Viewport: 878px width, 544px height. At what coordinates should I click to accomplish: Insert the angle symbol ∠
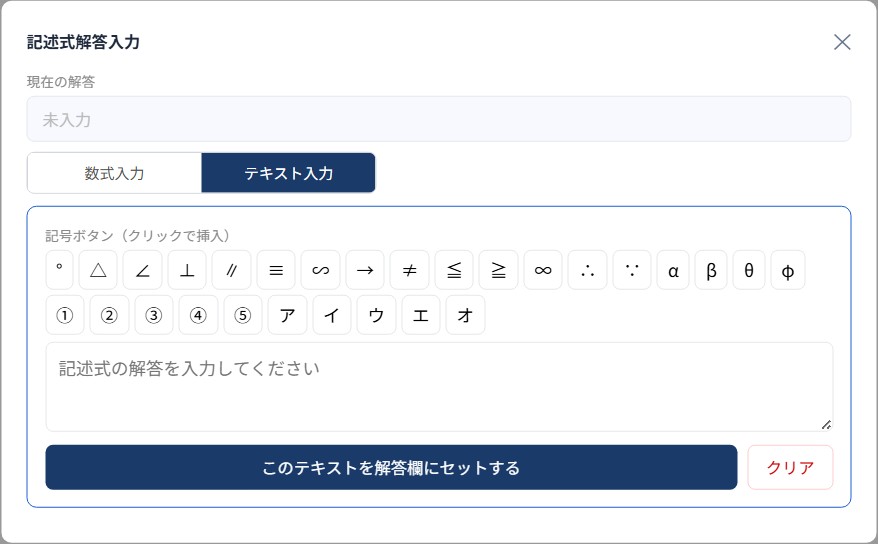(x=142, y=270)
